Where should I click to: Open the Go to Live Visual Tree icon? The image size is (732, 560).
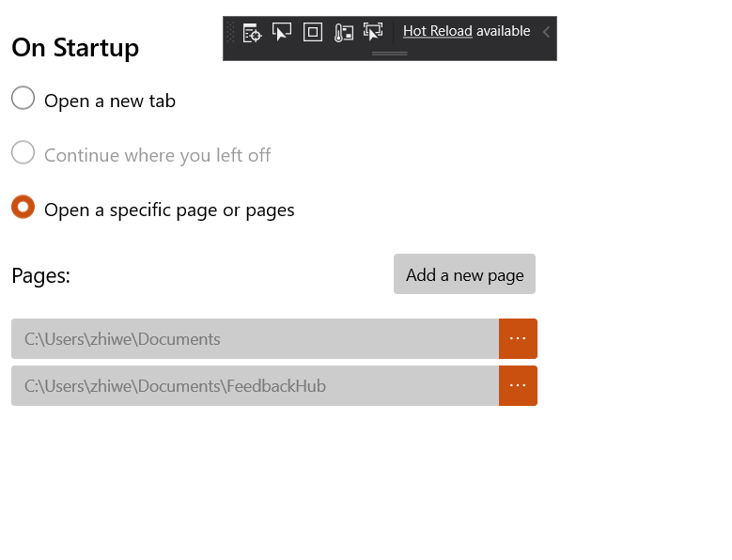252,33
